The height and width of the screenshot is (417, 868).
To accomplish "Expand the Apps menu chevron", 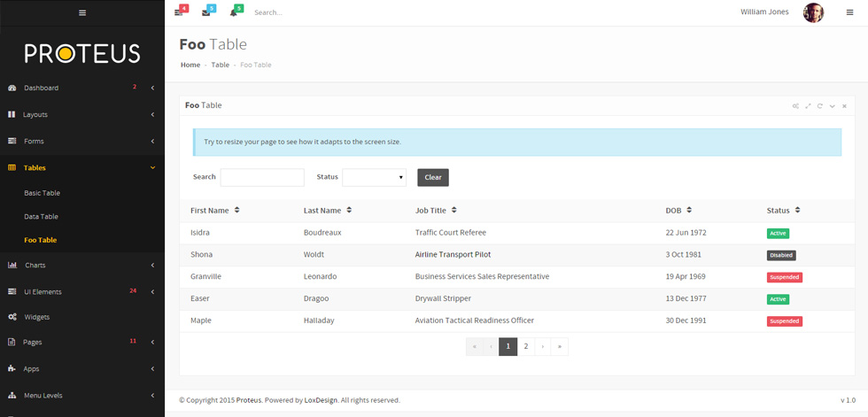I will coord(152,368).
